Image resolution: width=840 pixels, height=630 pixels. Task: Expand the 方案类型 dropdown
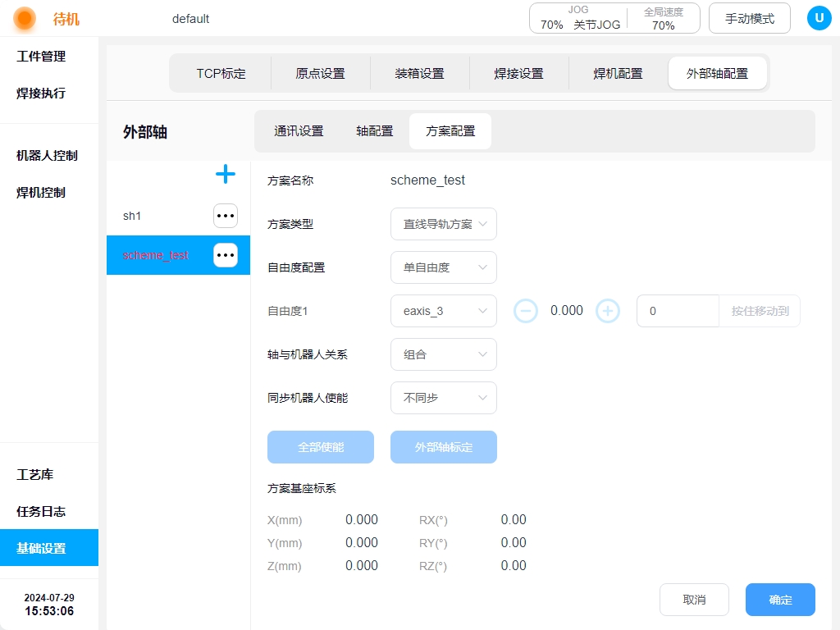coord(444,224)
